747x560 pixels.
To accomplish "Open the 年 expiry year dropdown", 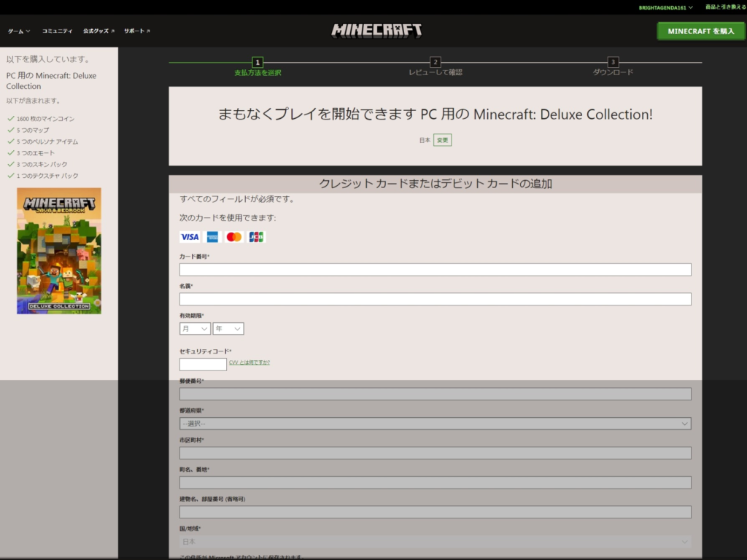I will tap(228, 329).
